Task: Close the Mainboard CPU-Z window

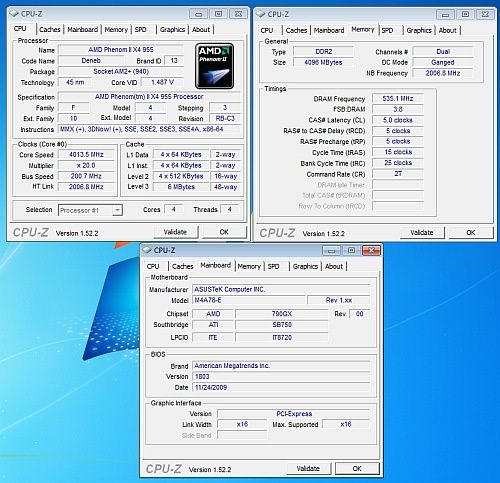Action: 371,250
